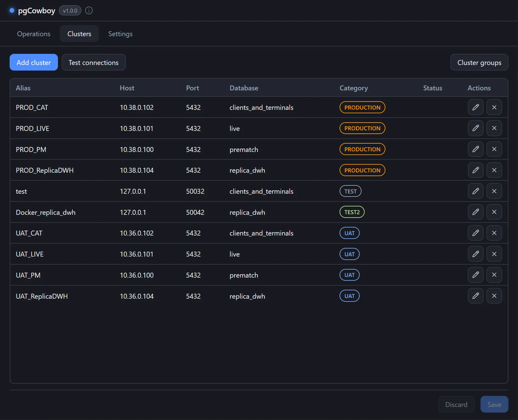Click the Add cluster button
This screenshot has height=420, width=518.
34,62
